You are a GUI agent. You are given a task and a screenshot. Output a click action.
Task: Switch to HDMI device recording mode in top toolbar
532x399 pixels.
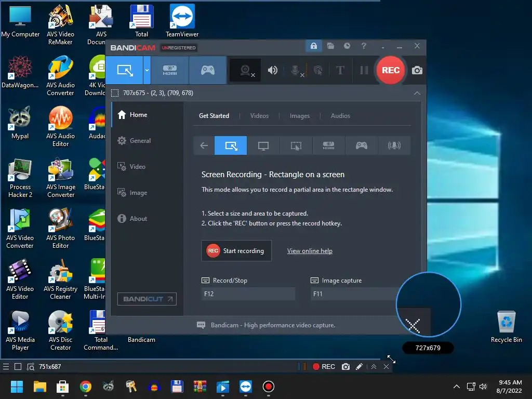click(170, 70)
